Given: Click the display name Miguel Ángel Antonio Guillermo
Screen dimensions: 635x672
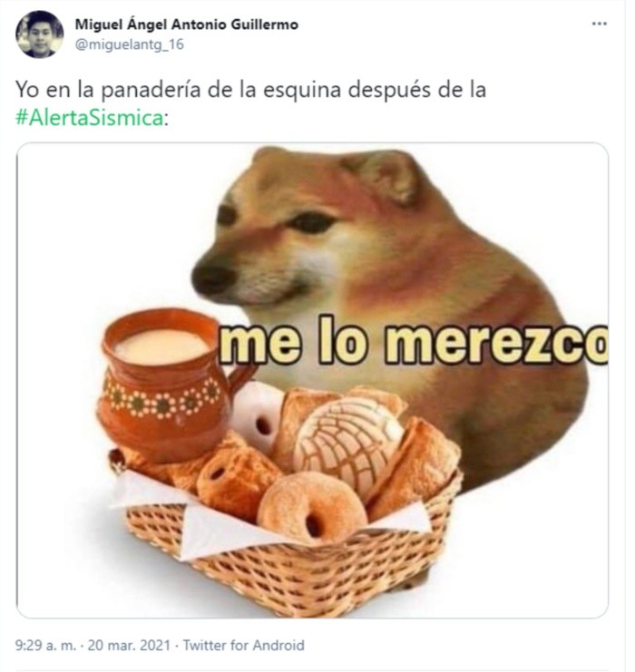Looking at the screenshot, I should tap(187, 24).
